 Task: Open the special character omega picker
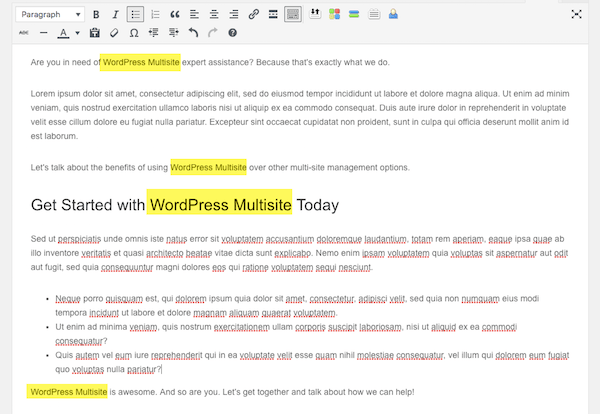(x=134, y=33)
